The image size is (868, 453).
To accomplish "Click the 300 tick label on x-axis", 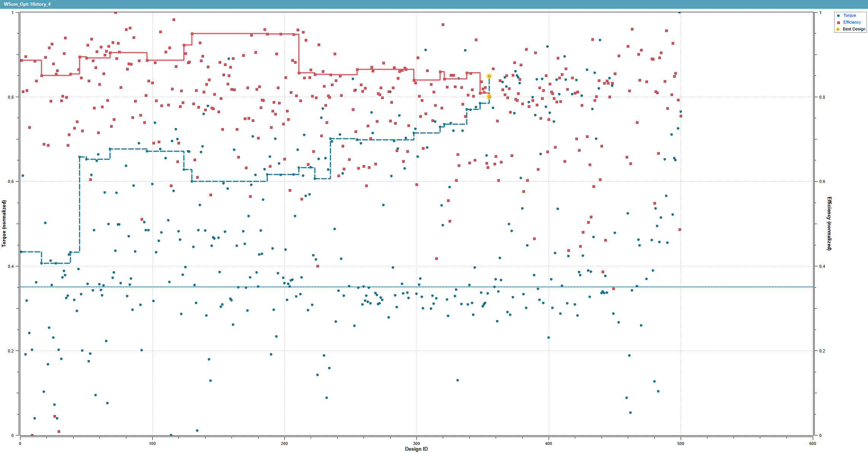I will pos(416,443).
